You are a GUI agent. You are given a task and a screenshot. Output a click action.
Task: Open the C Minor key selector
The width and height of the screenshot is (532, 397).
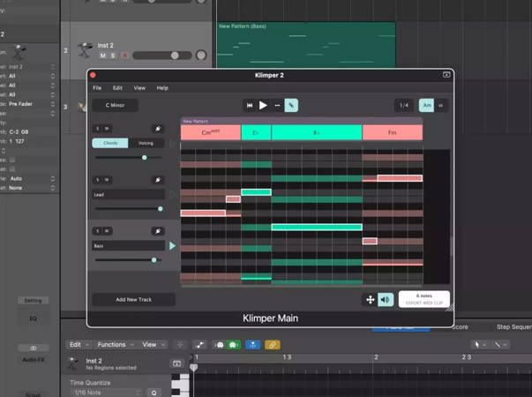(115, 105)
